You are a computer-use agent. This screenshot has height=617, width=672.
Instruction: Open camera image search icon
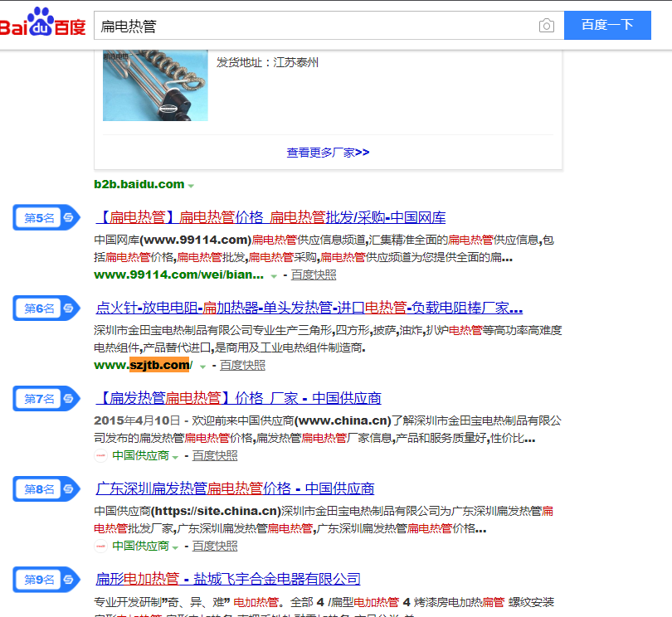[x=547, y=26]
